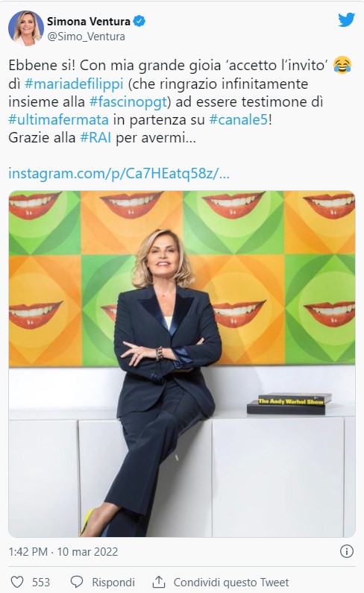Viewport: 364px width, 593px height.
Task: Open the #fascinopgt hashtag
Action: [x=128, y=101]
